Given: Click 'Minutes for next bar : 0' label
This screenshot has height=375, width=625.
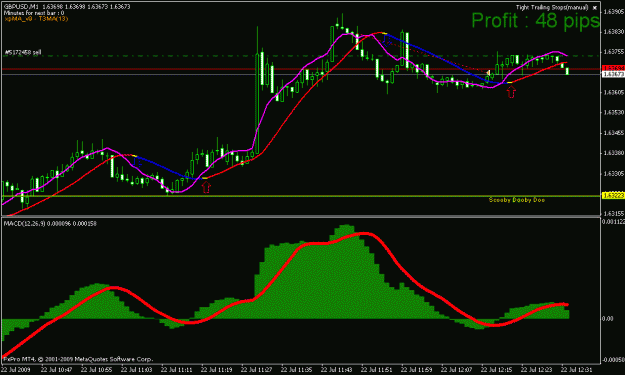Looking at the screenshot, I should click(34, 13).
